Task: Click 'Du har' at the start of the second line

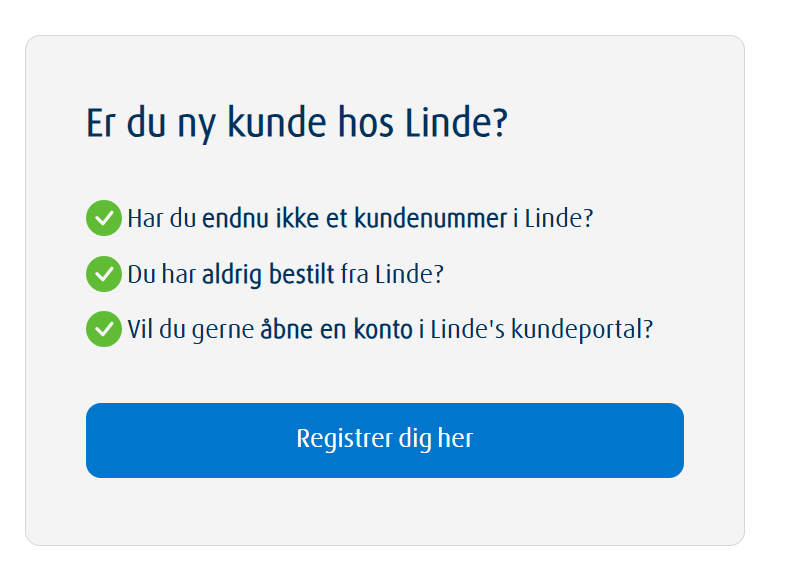Action: [x=161, y=274]
